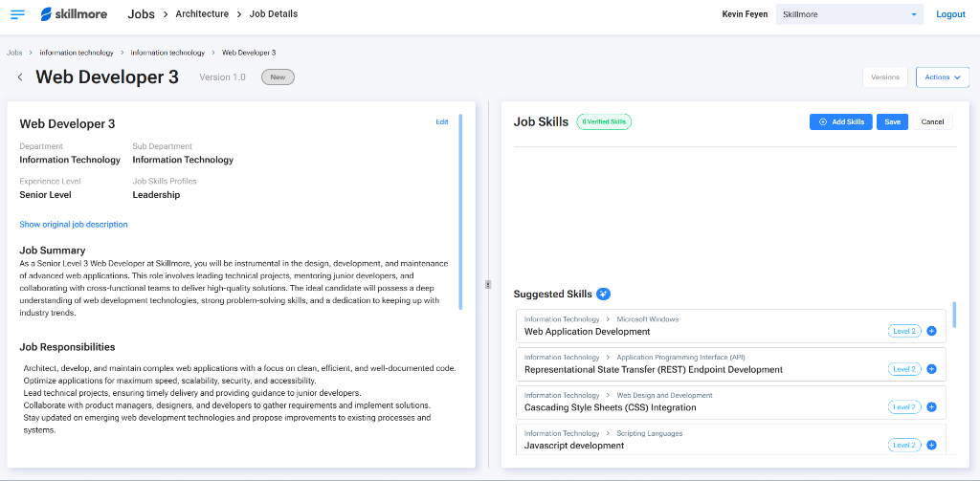Viewport: 980px width, 481px height.
Task: Click the job details panel scrollbar
Action: 460,211
